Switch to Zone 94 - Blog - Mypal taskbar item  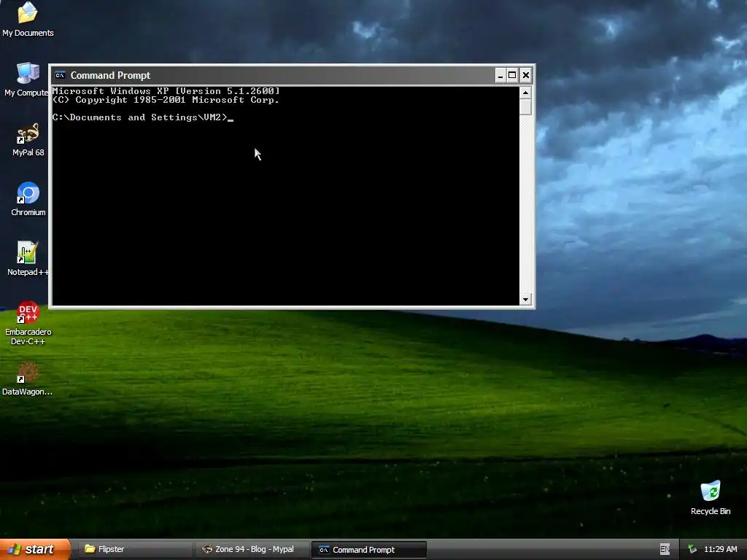coord(252,549)
